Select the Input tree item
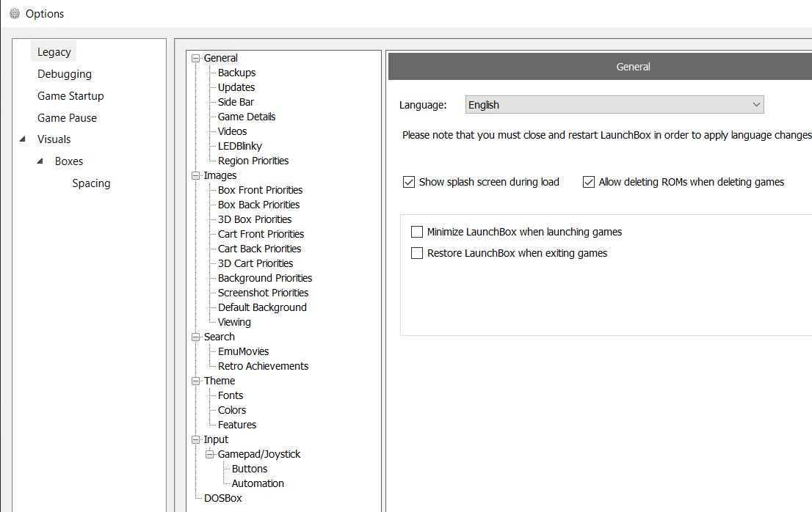 click(x=216, y=439)
